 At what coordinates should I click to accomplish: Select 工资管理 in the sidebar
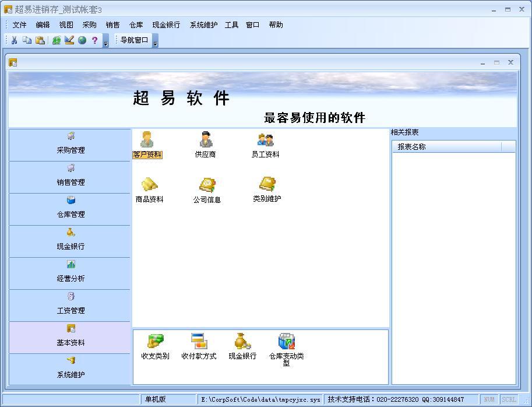point(70,306)
